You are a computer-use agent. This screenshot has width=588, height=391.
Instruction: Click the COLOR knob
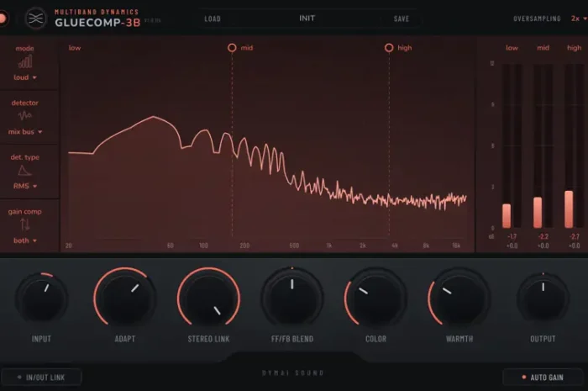pyautogui.click(x=375, y=299)
